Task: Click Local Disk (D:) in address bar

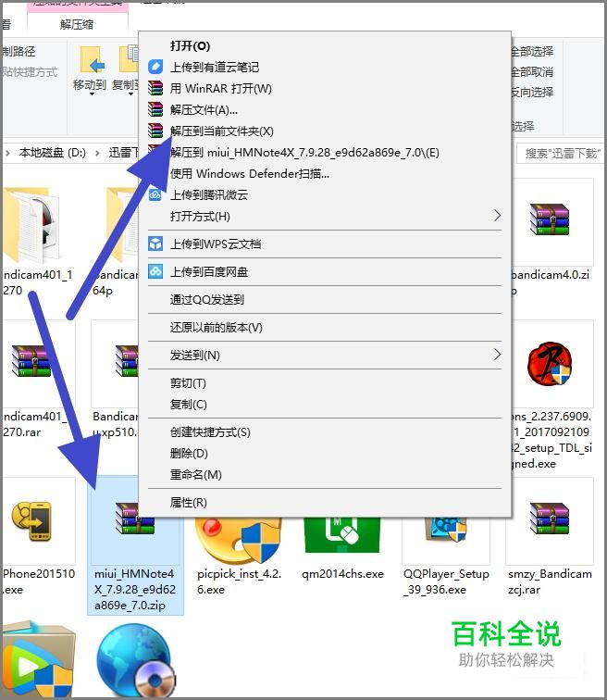Action: (53, 153)
